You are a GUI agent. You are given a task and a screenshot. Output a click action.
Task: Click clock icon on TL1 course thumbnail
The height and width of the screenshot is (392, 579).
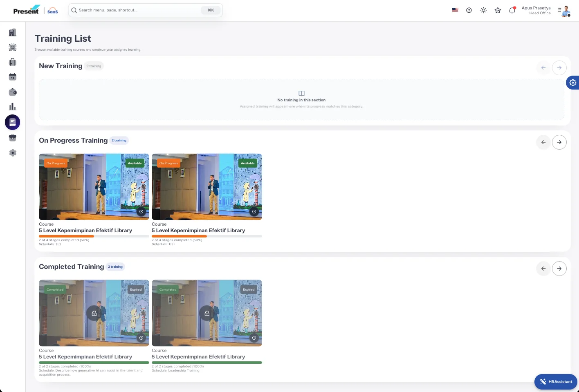click(x=141, y=212)
